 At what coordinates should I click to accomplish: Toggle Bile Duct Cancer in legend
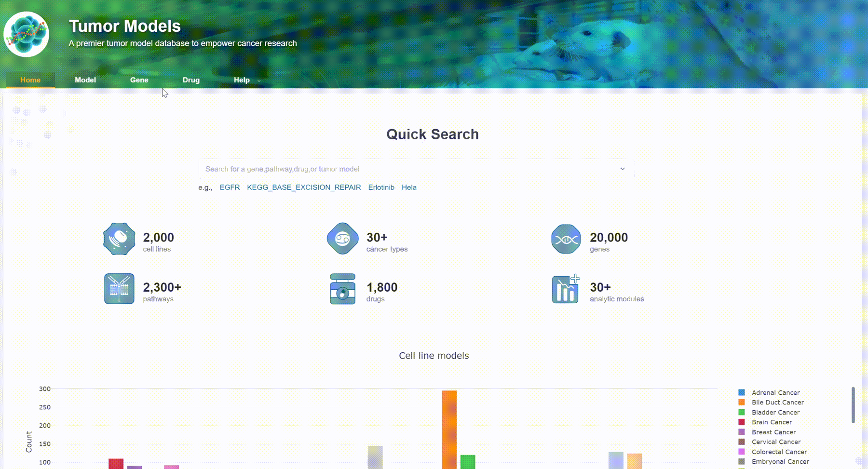point(777,402)
